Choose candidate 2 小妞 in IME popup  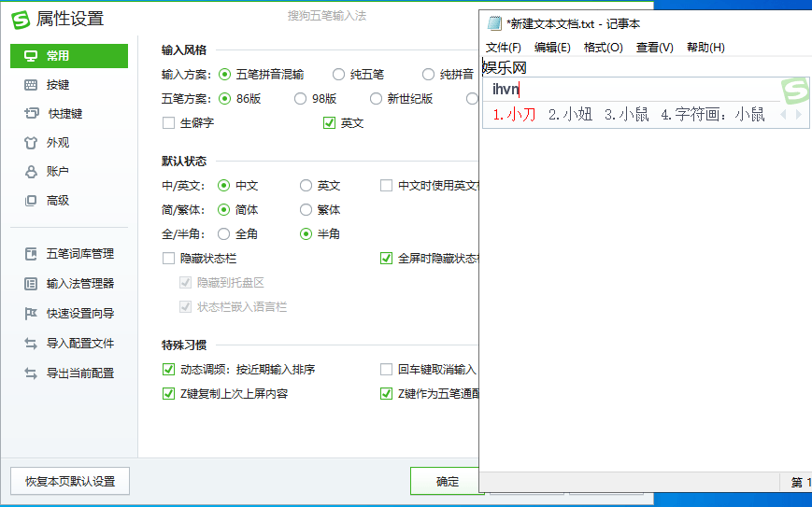tap(570, 115)
